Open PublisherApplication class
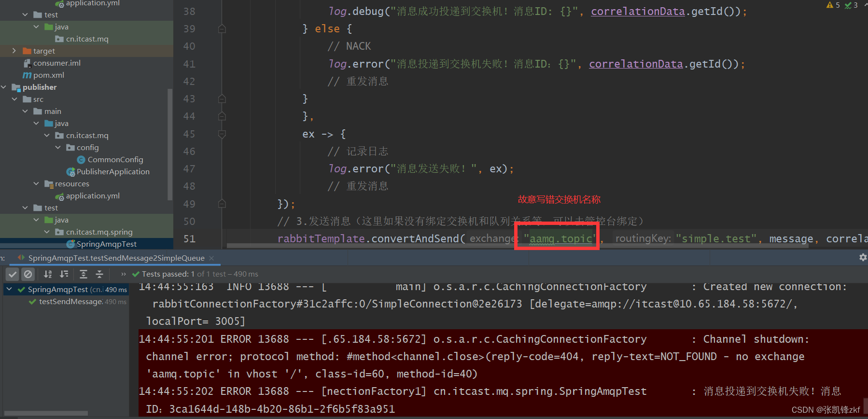The height and width of the screenshot is (419, 868). pos(113,171)
